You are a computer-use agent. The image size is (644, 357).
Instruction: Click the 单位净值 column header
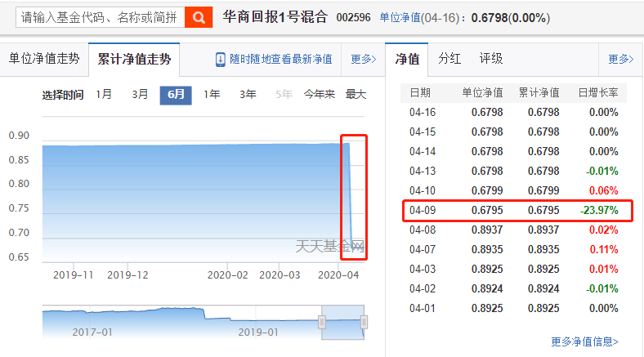pyautogui.click(x=482, y=93)
